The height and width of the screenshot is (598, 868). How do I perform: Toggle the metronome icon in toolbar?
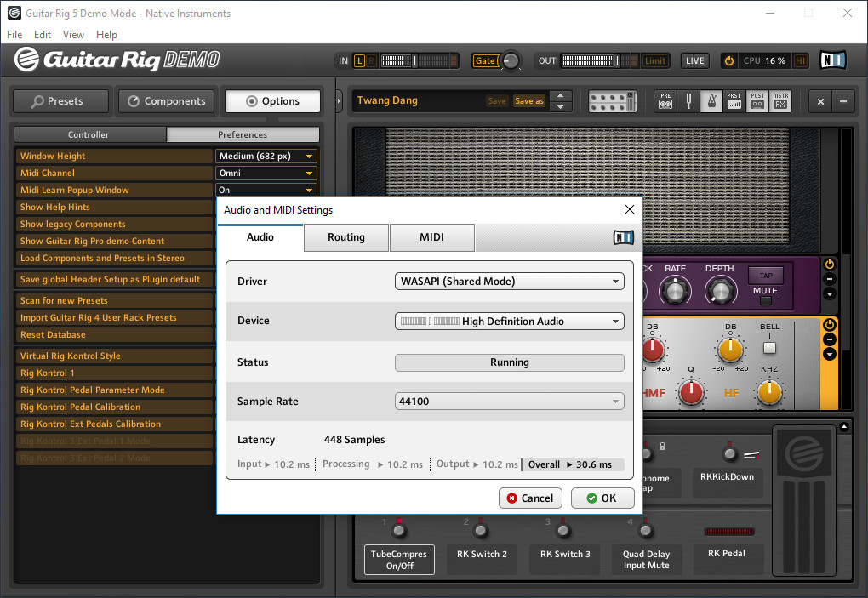[x=712, y=101]
